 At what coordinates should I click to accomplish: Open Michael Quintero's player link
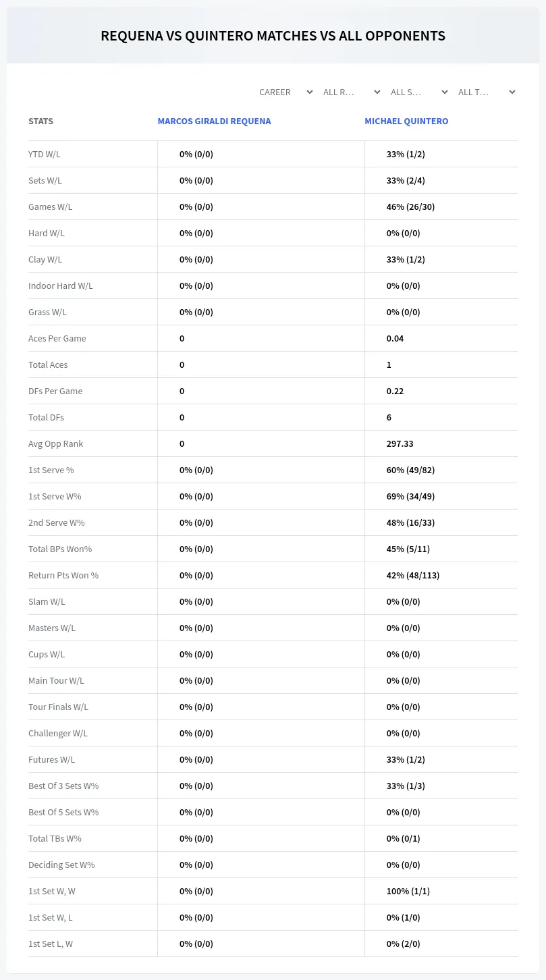pos(406,121)
